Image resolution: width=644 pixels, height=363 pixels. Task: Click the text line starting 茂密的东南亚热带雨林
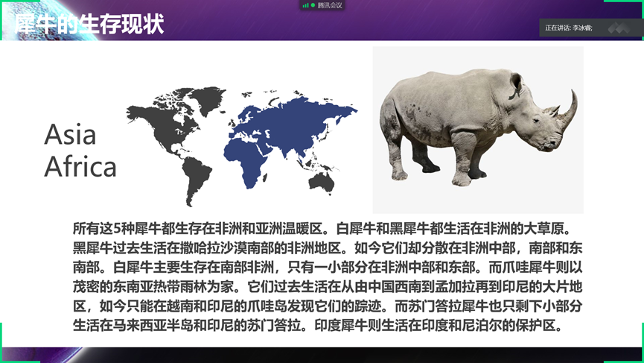click(x=328, y=286)
